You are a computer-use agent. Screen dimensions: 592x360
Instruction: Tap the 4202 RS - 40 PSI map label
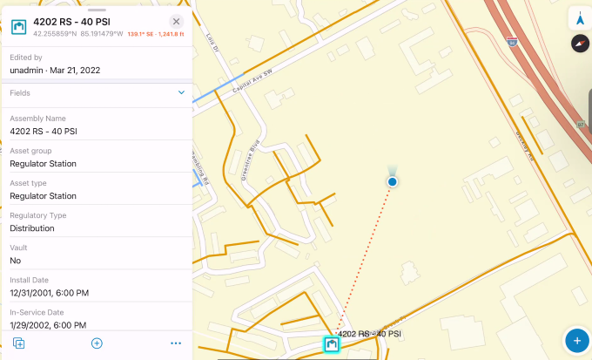coord(369,334)
